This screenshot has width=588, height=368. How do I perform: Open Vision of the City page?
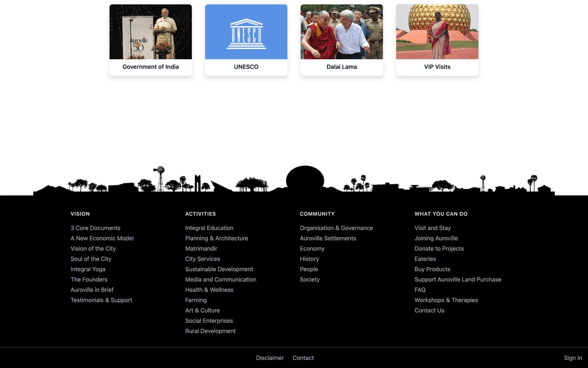93,248
